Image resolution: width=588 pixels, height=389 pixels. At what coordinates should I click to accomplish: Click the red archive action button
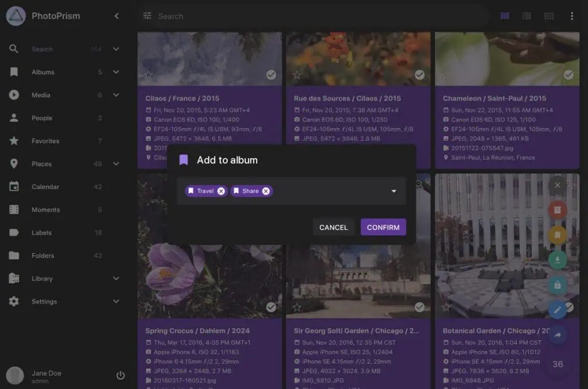click(557, 210)
